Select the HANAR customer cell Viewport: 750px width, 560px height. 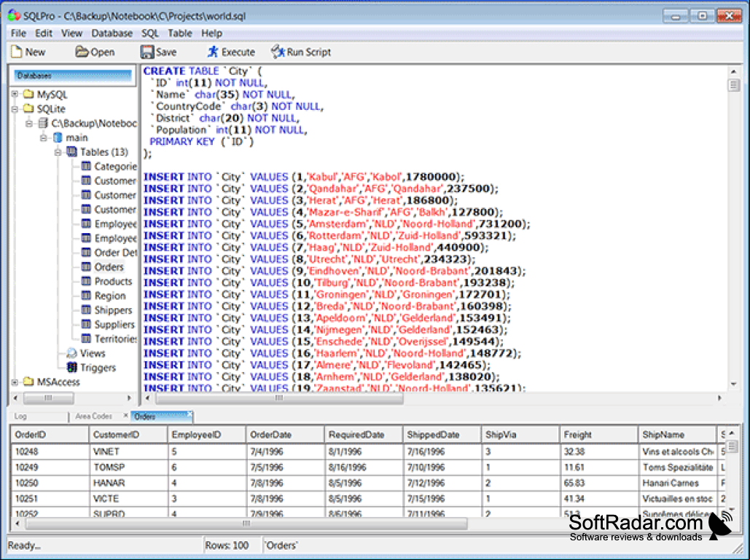(128, 483)
